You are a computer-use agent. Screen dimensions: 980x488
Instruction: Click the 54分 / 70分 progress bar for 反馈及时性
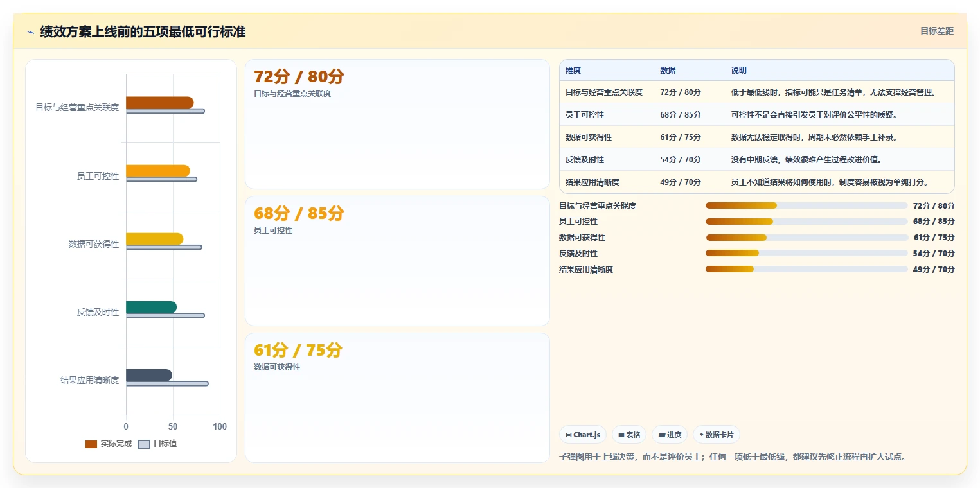(x=806, y=253)
